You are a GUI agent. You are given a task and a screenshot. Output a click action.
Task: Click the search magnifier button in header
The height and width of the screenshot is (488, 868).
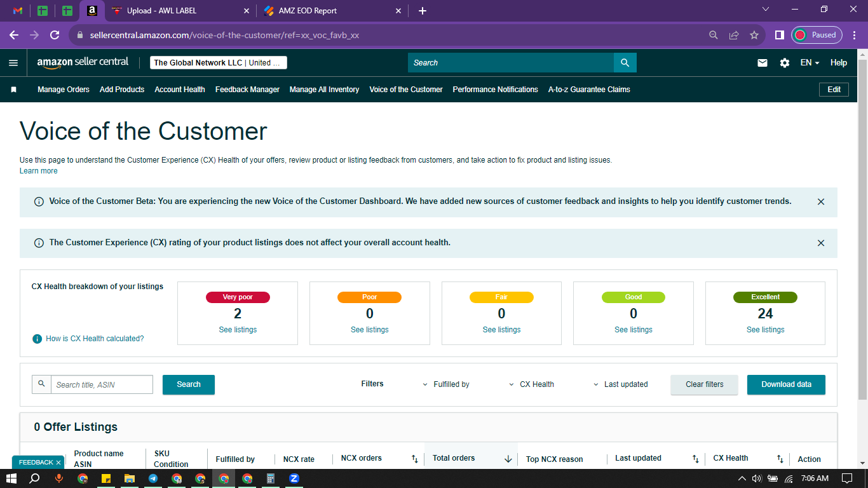pyautogui.click(x=625, y=63)
